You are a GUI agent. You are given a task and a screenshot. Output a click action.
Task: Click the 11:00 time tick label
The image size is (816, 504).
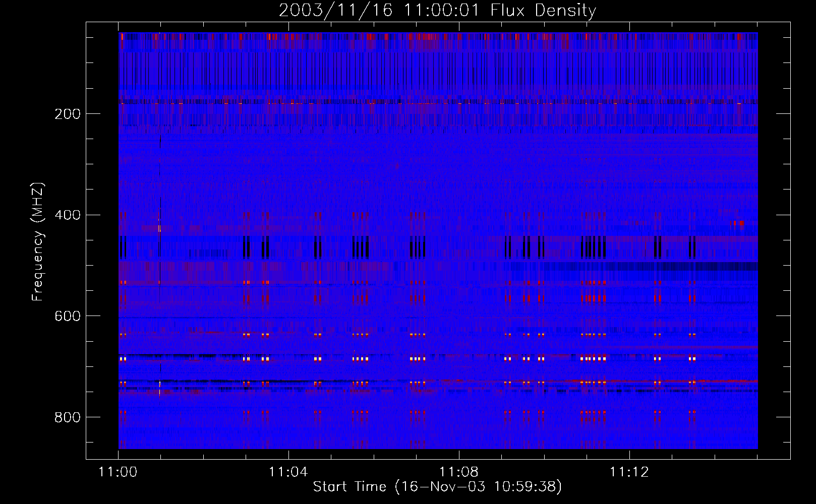[118, 472]
